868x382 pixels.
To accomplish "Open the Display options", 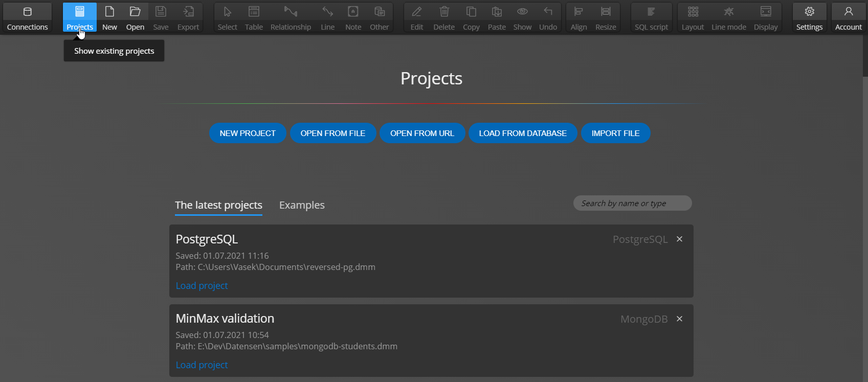I will (x=766, y=18).
